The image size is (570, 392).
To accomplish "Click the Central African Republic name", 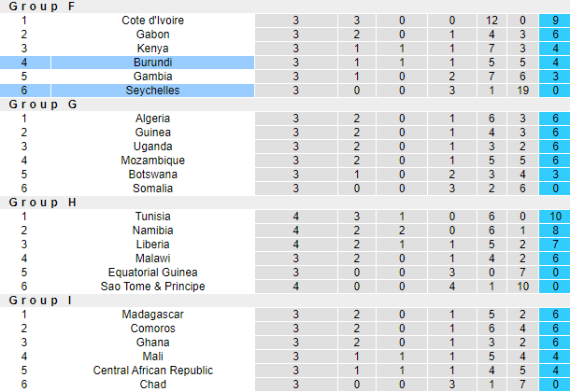I will click(x=152, y=371).
